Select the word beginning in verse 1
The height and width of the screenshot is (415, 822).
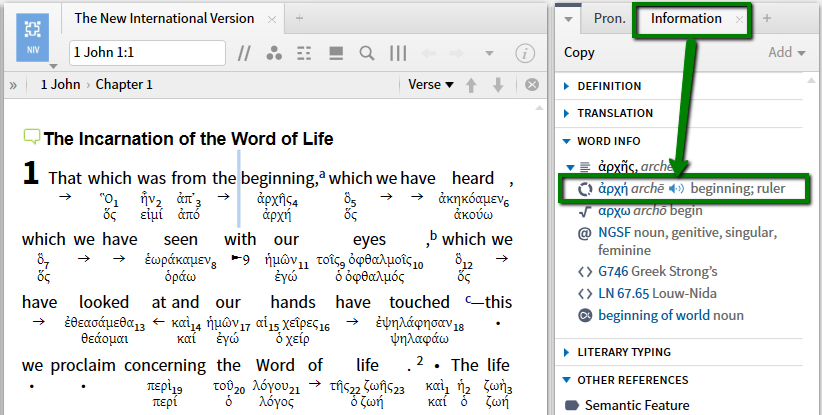click(x=279, y=179)
